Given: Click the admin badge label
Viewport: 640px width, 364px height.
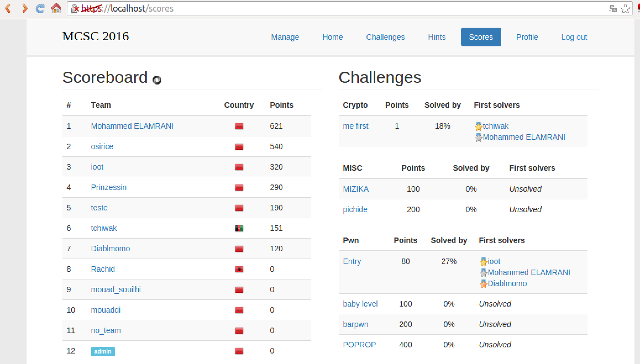Looking at the screenshot, I should (x=103, y=351).
